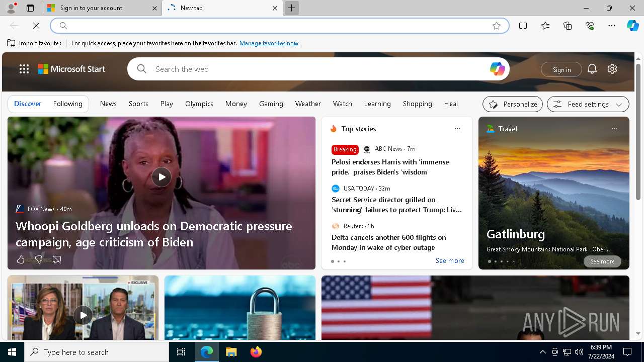Click the web search magnifier icon

[x=142, y=69]
